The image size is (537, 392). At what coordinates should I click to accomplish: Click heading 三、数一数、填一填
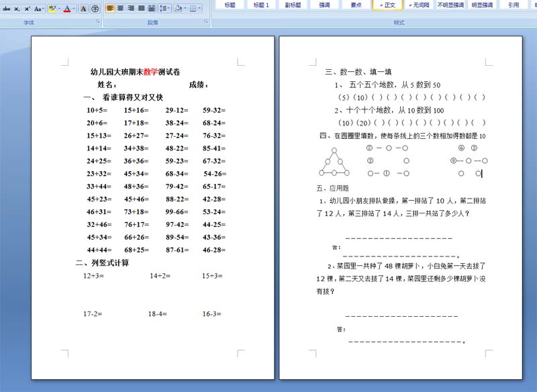pos(358,72)
